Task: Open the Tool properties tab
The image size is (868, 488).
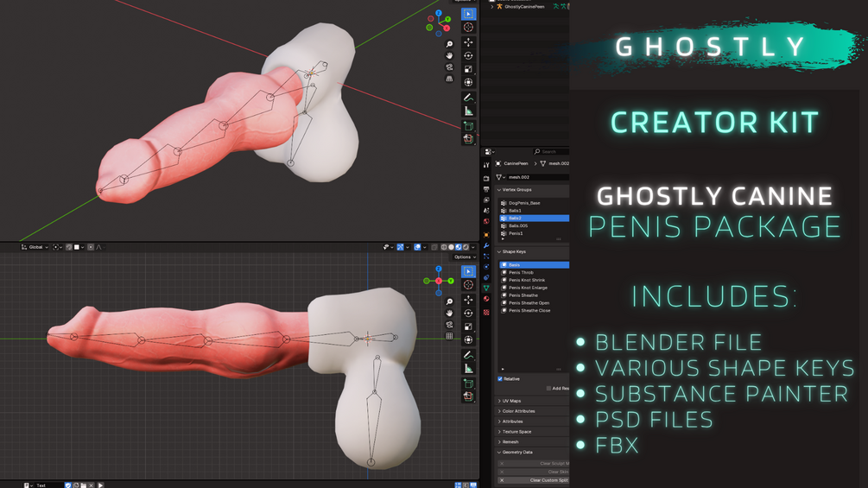Action: [x=486, y=165]
